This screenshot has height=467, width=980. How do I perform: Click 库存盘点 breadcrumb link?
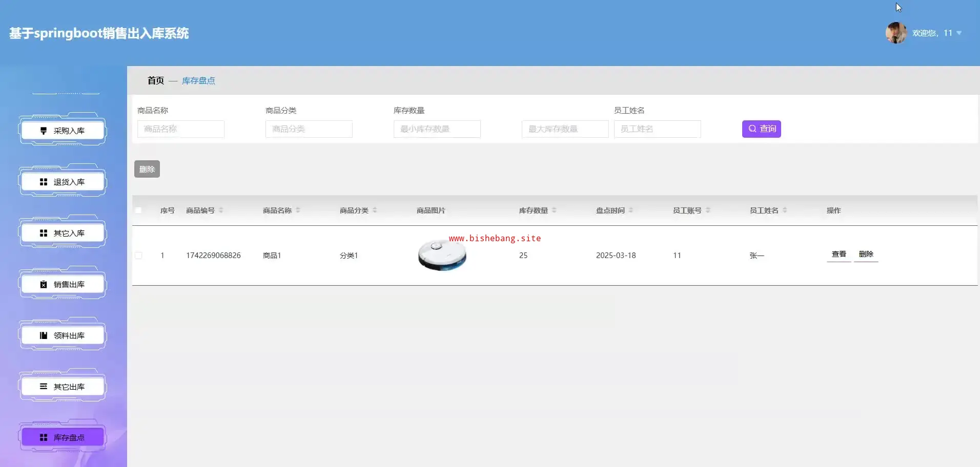[x=198, y=81]
